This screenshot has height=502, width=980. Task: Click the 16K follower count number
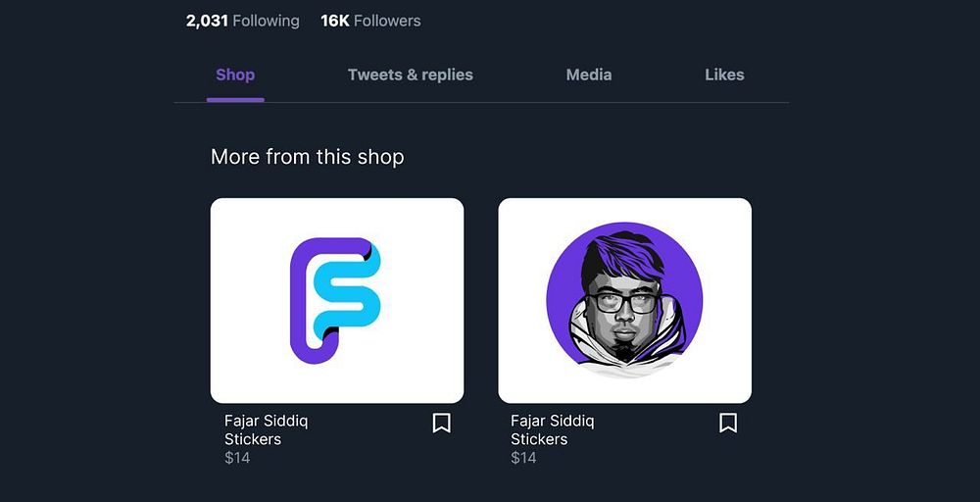(334, 21)
